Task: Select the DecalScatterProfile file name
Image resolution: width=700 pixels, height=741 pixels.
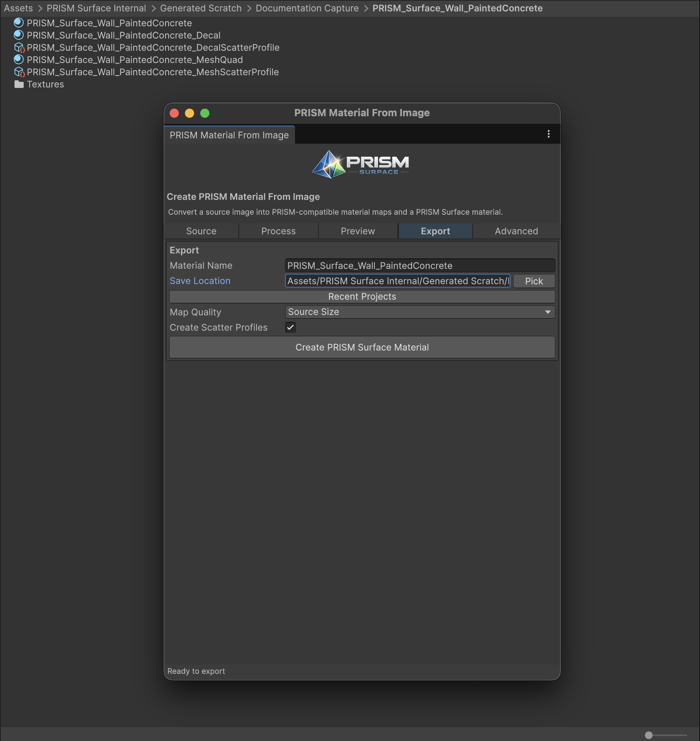Action: [153, 47]
